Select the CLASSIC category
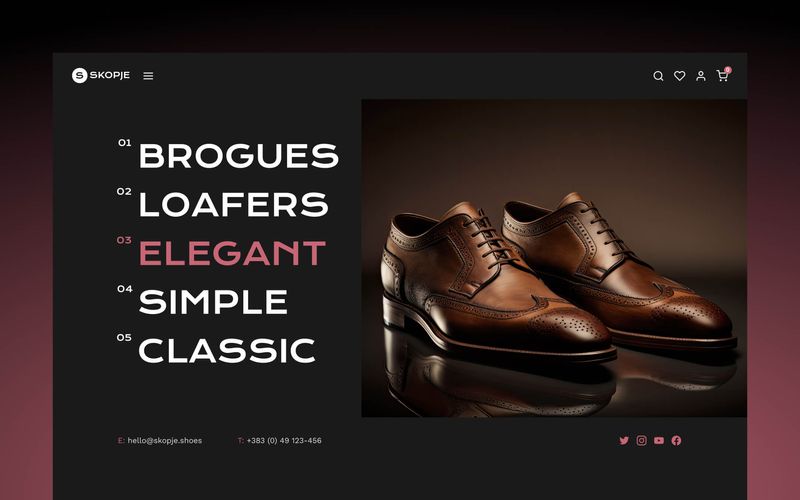This screenshot has height=500, width=800. pos(227,351)
